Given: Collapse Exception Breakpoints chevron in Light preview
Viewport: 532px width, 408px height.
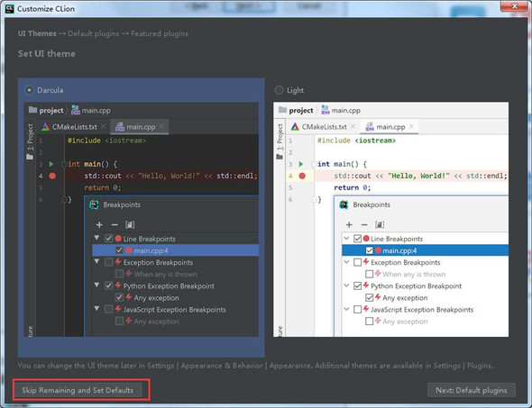Looking at the screenshot, I should coord(346,262).
